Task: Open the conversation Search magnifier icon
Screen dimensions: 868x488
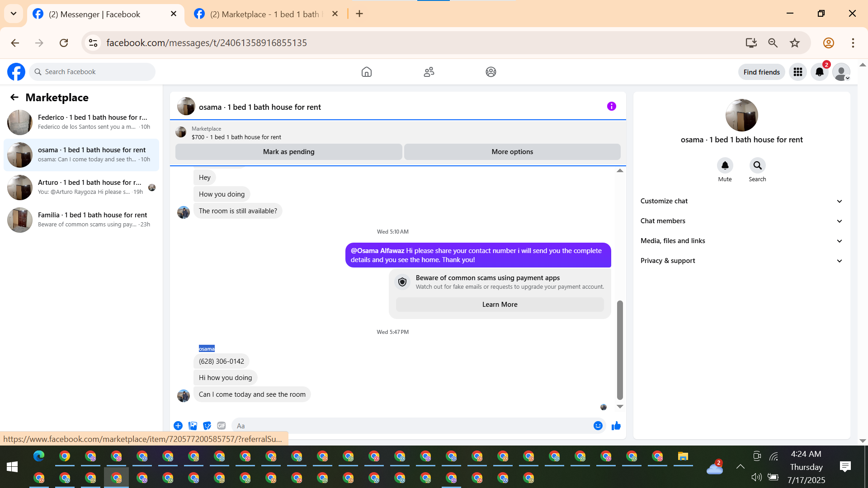Action: point(757,166)
